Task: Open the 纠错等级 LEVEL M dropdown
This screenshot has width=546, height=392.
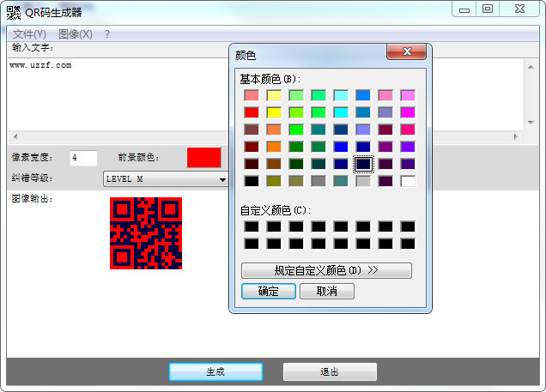Action: [x=166, y=178]
